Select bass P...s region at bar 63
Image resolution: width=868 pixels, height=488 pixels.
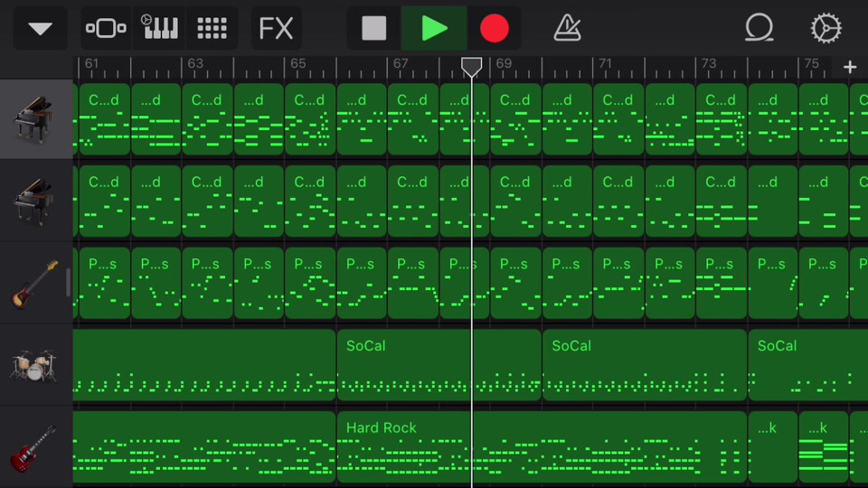[x=208, y=283]
